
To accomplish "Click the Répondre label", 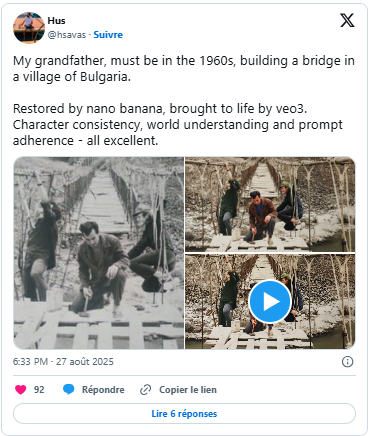I will [x=103, y=389].
